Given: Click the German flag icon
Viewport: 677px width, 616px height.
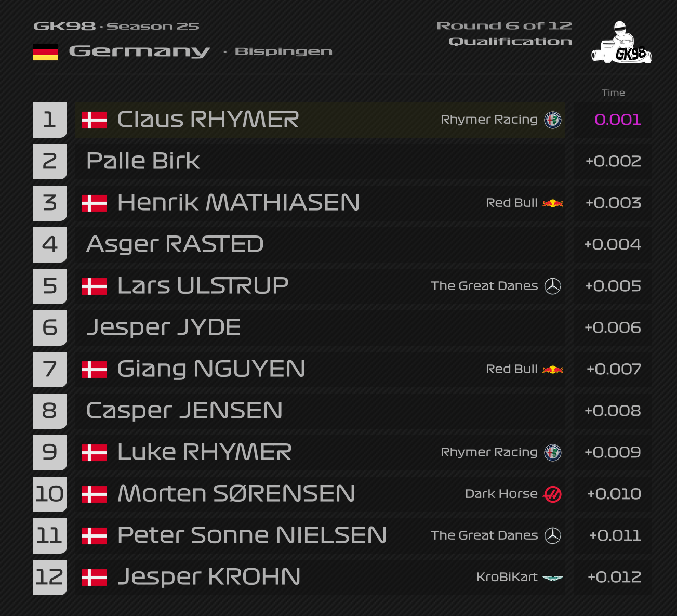Looking at the screenshot, I should 46,52.
